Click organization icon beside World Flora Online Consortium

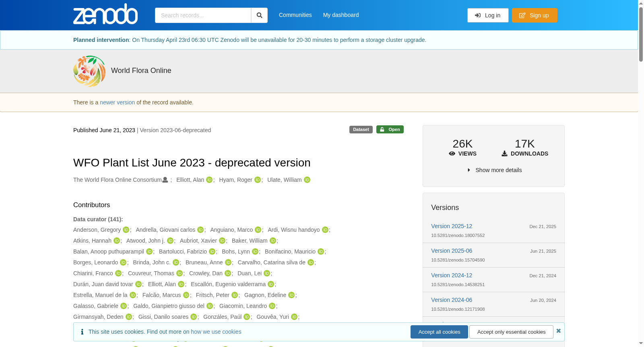click(165, 180)
